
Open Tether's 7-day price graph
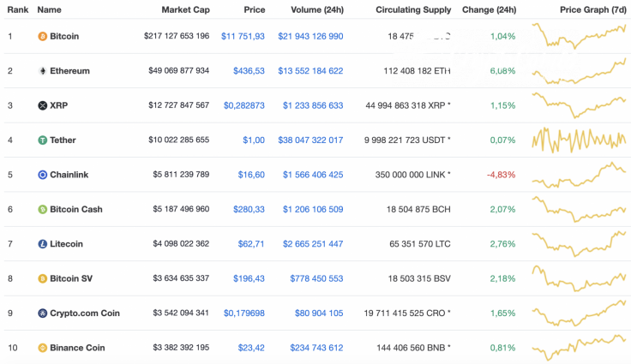tap(579, 140)
